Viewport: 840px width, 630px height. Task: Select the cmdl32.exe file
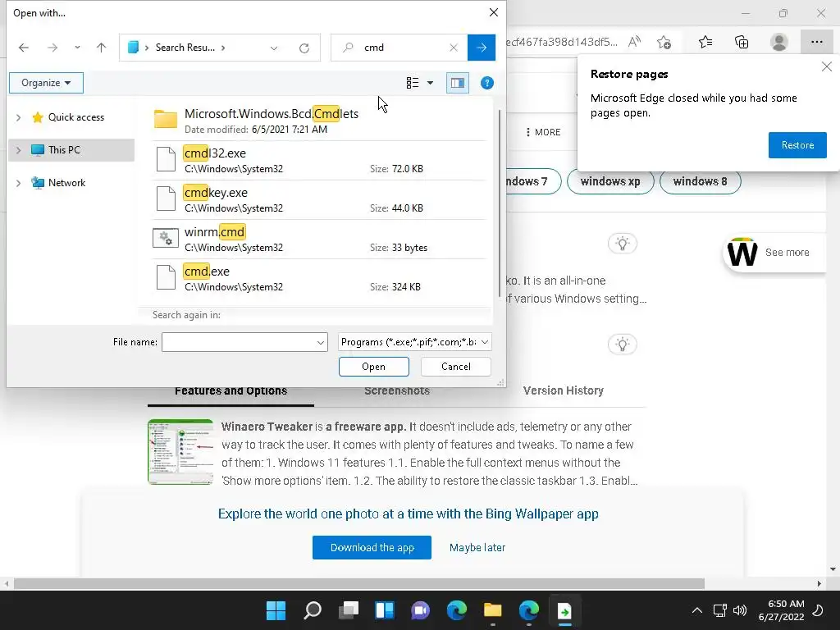pos(319,160)
